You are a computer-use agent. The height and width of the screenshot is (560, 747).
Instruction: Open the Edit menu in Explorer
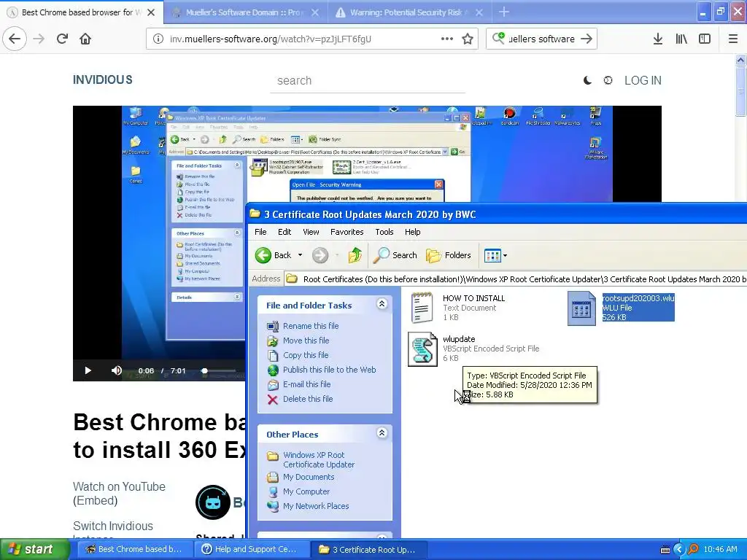285,232
